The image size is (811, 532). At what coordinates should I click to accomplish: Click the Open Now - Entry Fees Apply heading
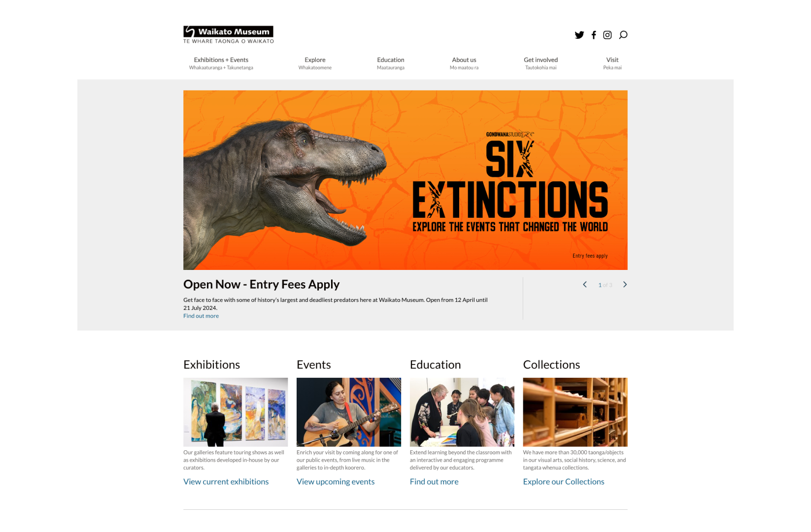(x=261, y=284)
